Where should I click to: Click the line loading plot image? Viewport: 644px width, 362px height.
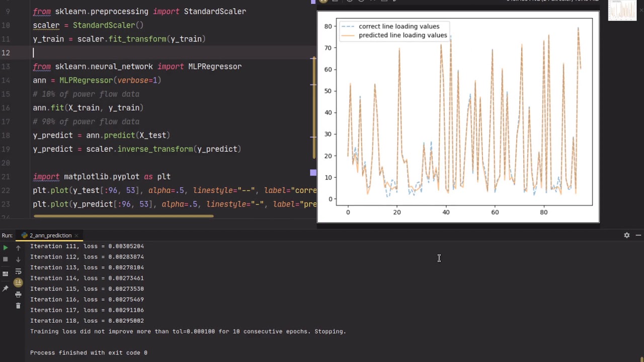pyautogui.click(x=458, y=117)
